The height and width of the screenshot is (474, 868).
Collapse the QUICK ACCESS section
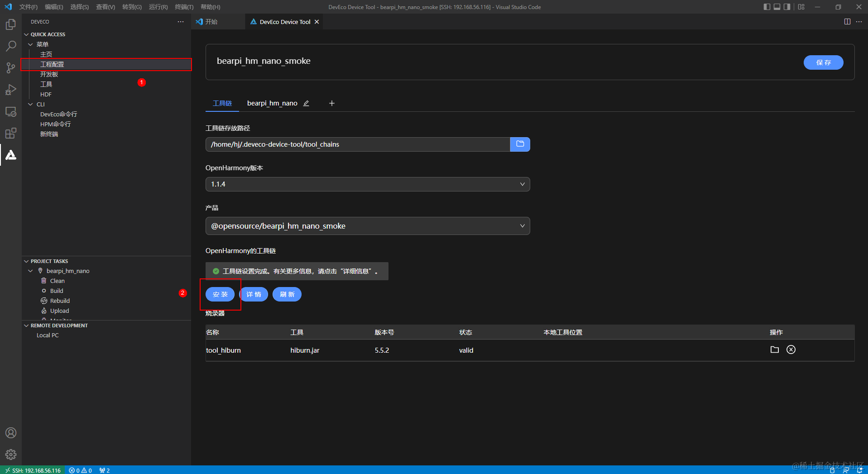click(x=26, y=34)
